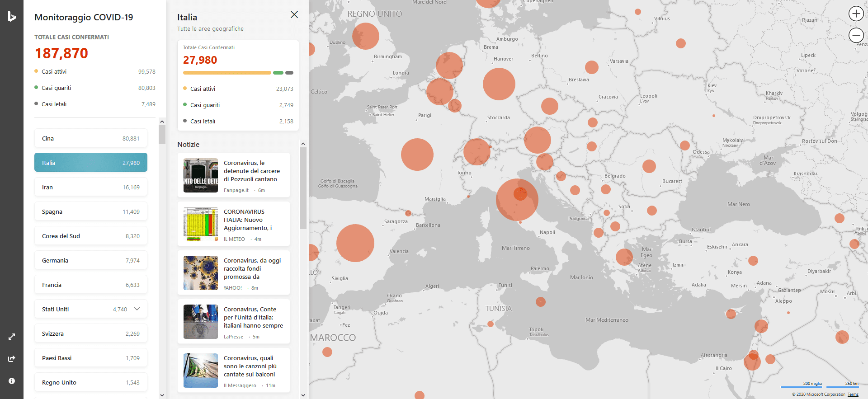
Task: Open the info icon in sidebar
Action: coord(12,381)
